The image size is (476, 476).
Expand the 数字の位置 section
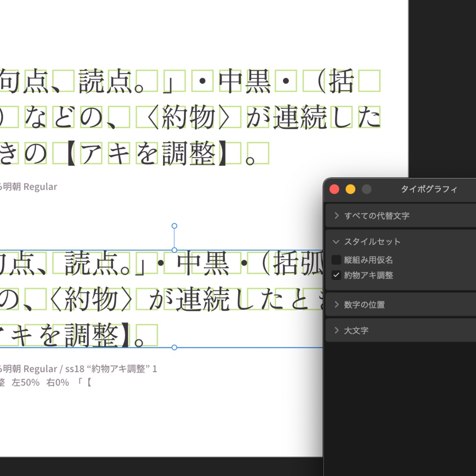pyautogui.click(x=336, y=304)
